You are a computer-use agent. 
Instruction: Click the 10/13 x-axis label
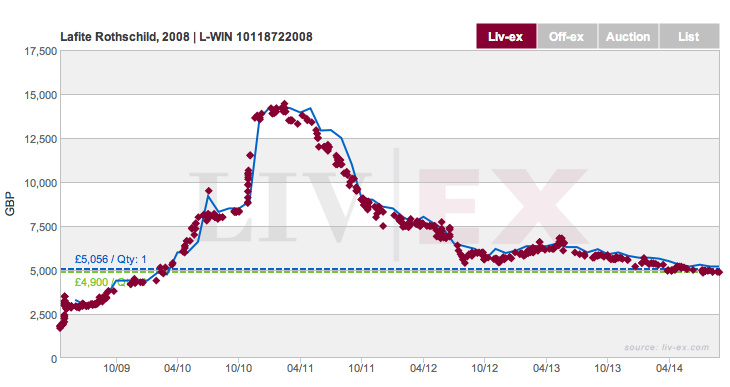[x=608, y=368]
